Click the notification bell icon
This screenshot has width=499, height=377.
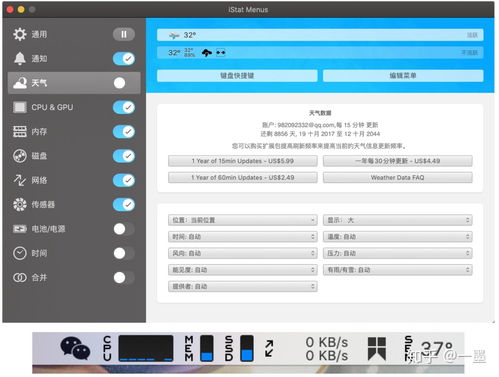click(x=20, y=58)
